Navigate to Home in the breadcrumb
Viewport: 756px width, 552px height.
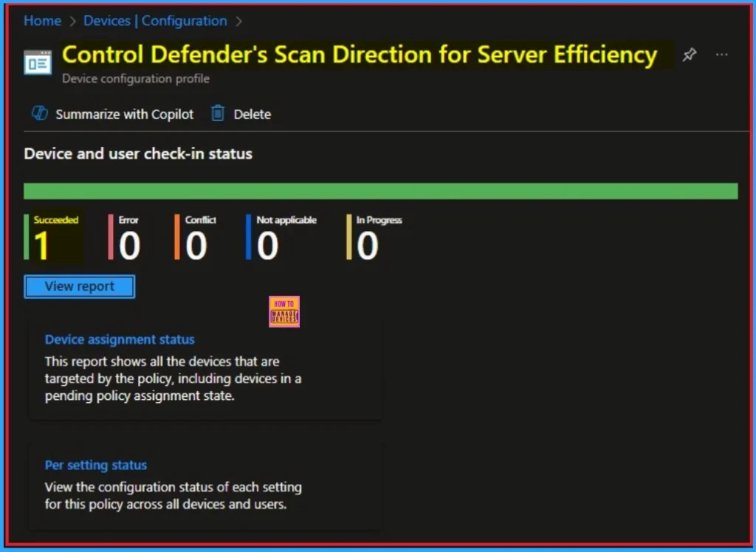coord(41,21)
